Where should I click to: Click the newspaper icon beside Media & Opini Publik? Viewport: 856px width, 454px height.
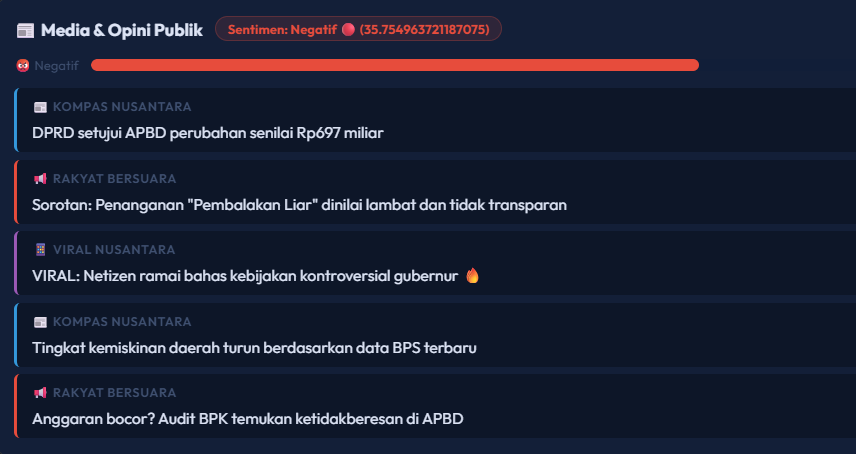point(26,30)
